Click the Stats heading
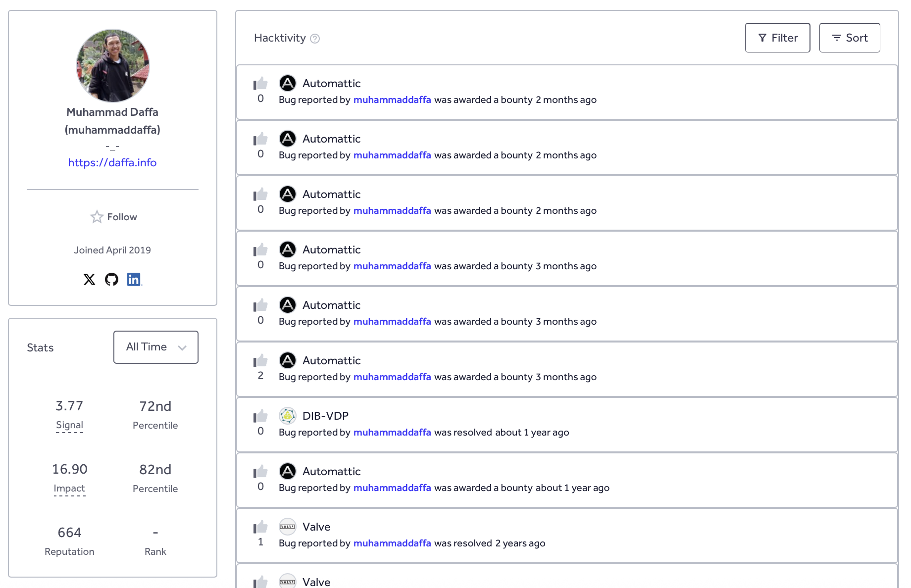This screenshot has width=911, height=588. click(40, 347)
